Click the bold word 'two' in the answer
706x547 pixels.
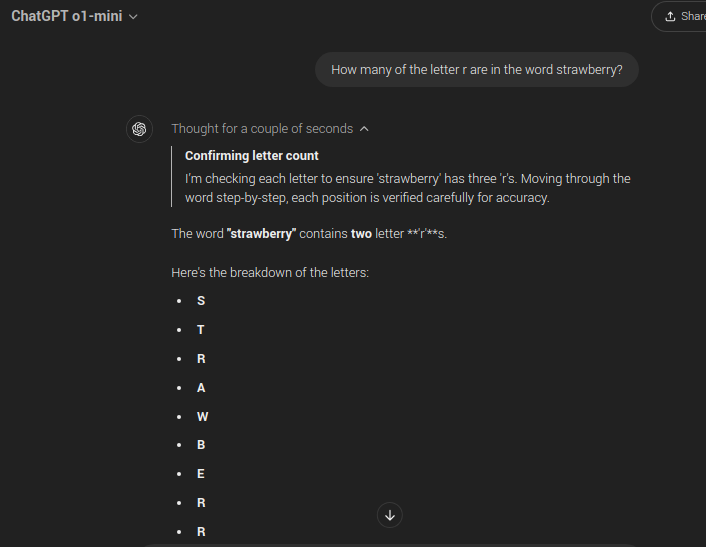click(x=361, y=233)
